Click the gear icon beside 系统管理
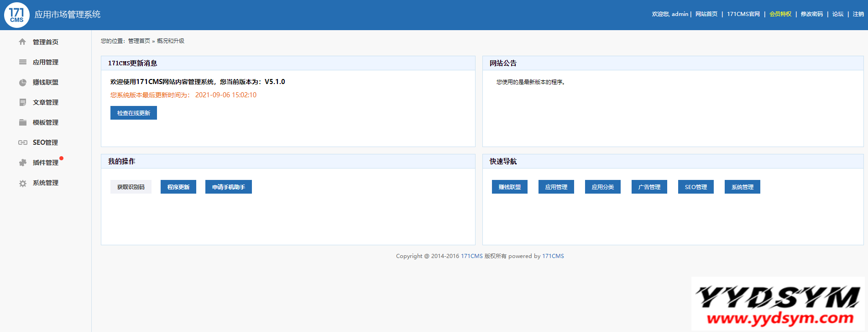This screenshot has height=332, width=868. (x=22, y=183)
